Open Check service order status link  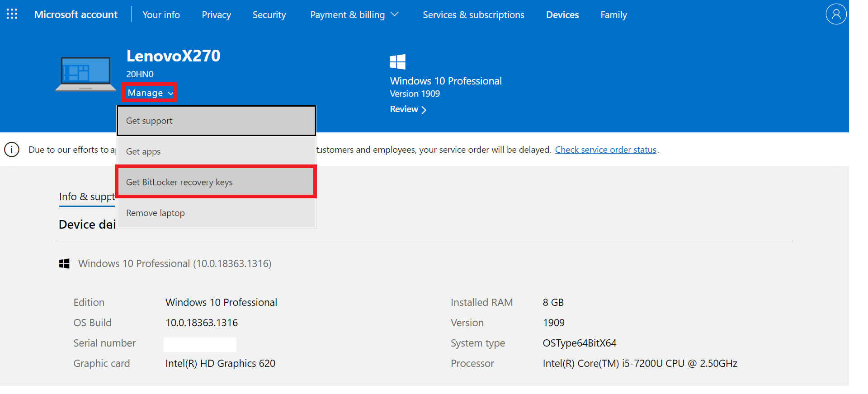click(x=605, y=150)
